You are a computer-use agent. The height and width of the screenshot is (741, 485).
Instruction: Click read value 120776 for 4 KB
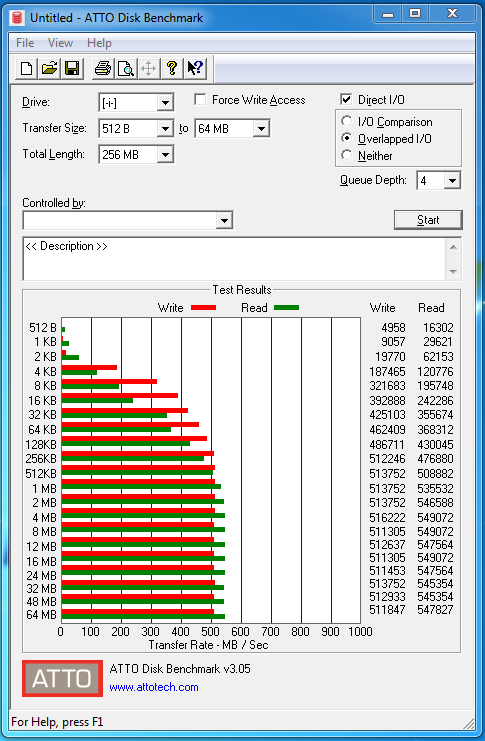click(x=435, y=371)
